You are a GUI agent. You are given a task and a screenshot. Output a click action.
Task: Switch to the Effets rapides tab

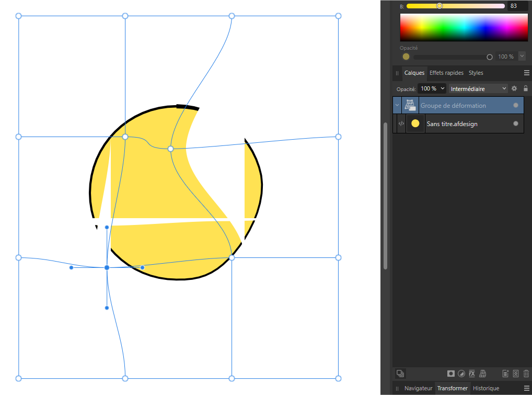[446, 73]
